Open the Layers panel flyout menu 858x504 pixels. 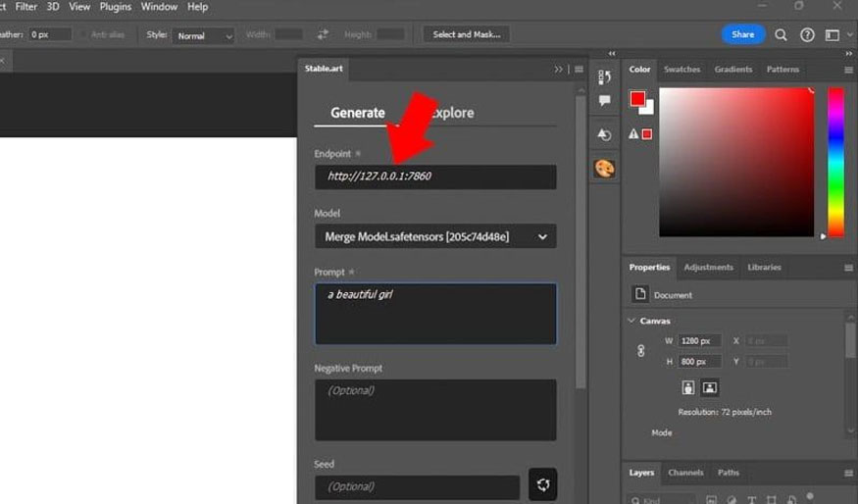coord(848,473)
